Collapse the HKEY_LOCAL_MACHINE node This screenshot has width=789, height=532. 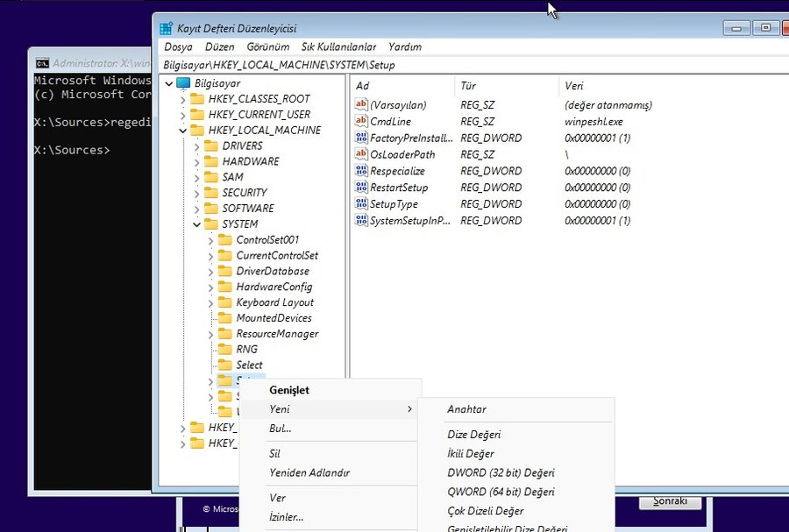pyautogui.click(x=182, y=131)
